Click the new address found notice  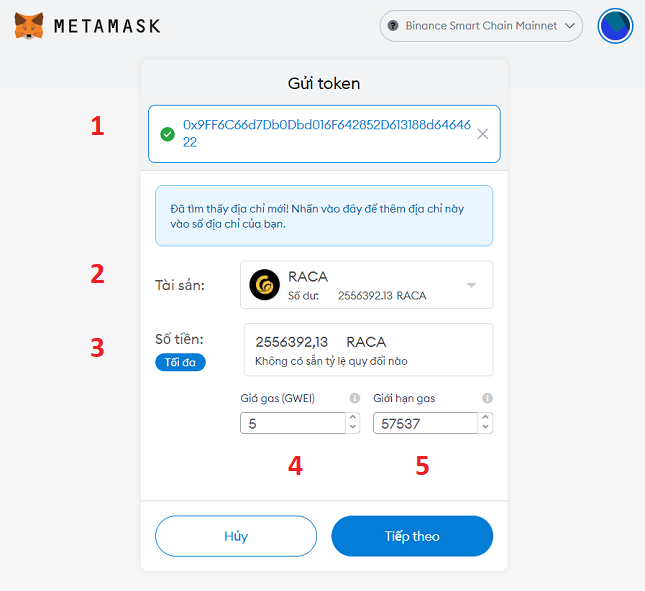click(323, 215)
